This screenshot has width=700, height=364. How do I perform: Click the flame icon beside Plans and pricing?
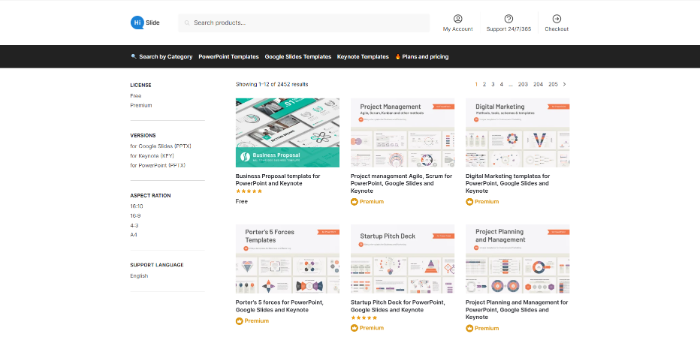click(398, 57)
